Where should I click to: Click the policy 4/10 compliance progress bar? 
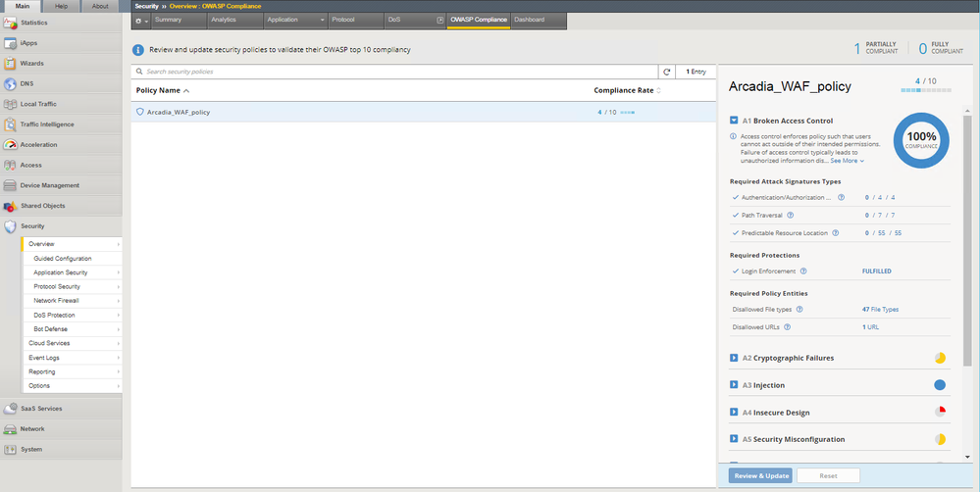pyautogui.click(x=628, y=113)
